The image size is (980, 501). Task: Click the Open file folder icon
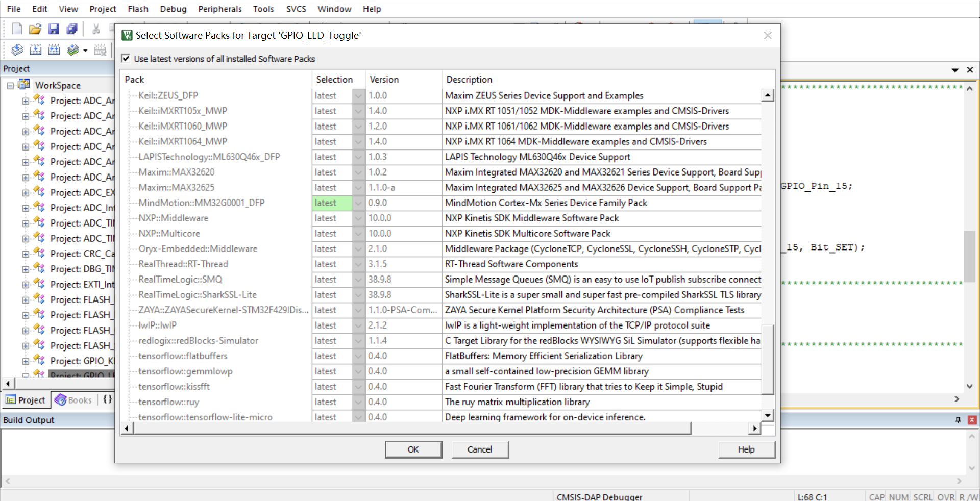click(35, 29)
